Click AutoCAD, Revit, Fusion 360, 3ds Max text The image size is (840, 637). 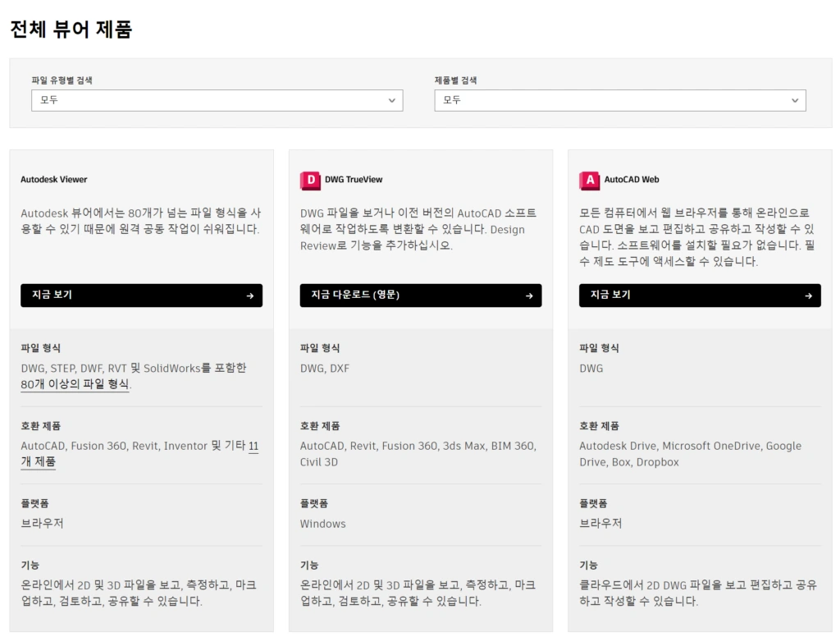418,454
